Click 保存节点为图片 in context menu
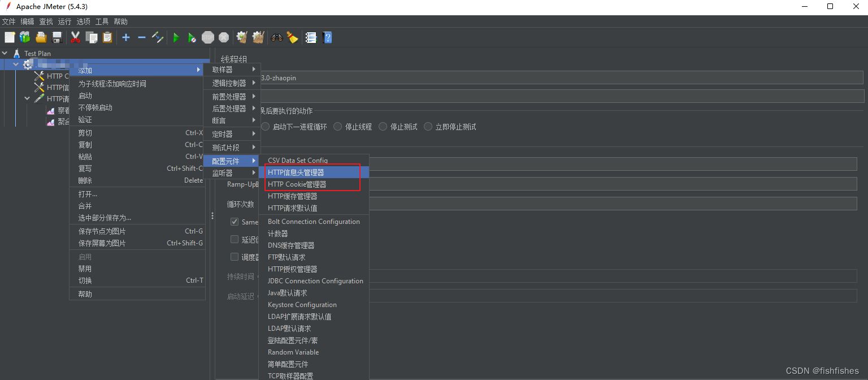 tap(137, 231)
